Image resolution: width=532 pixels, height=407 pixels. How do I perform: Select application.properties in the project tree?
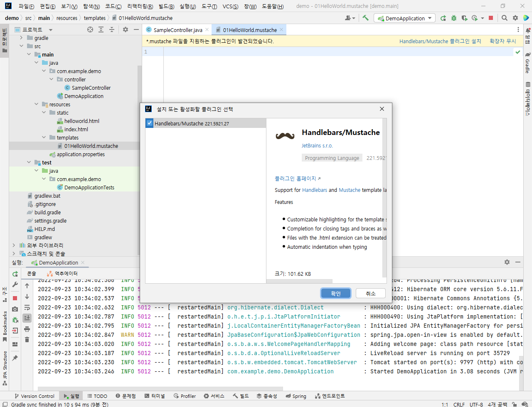(x=81, y=154)
